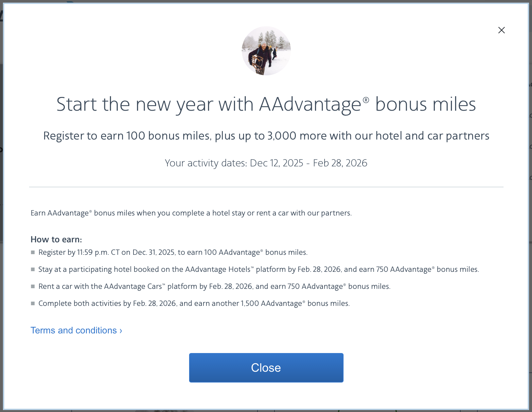Click the How to earn heading
The height and width of the screenshot is (412, 532).
pyautogui.click(x=56, y=239)
